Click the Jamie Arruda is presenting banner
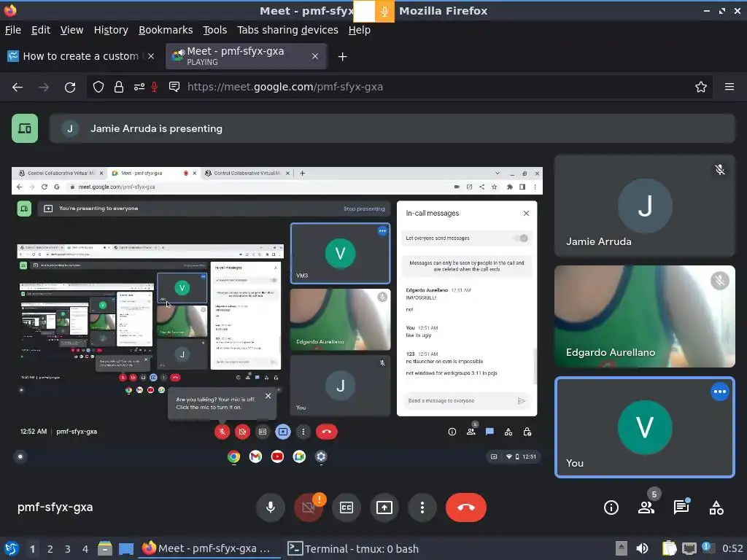The width and height of the screenshot is (747, 560). pos(392,128)
